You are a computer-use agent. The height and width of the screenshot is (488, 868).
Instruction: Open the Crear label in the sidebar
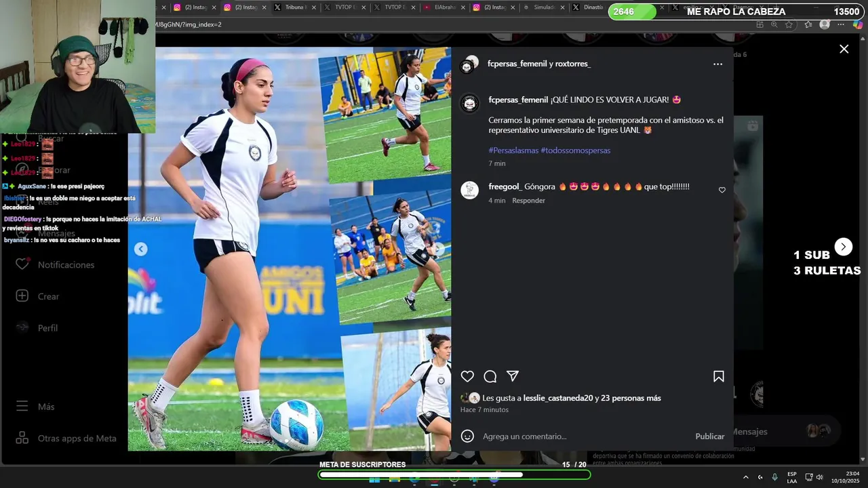click(x=48, y=296)
